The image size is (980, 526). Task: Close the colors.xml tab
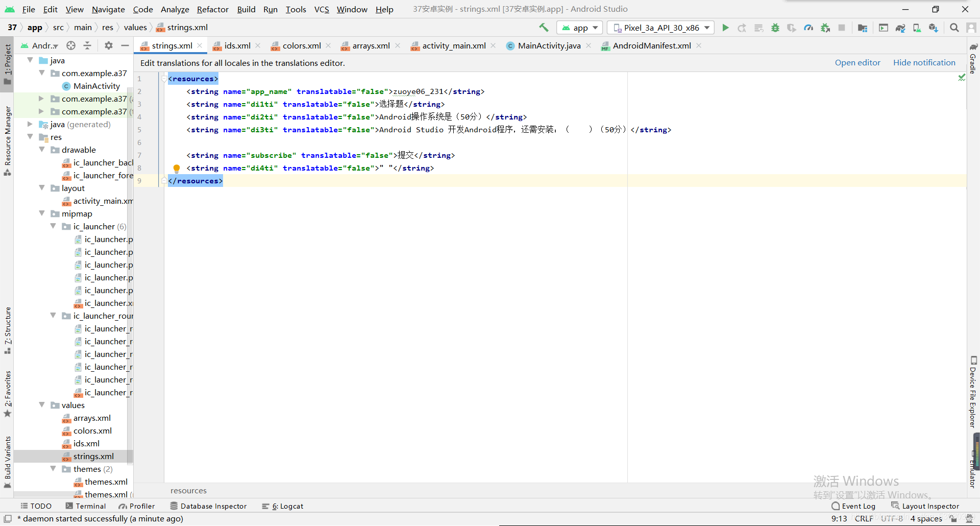pyautogui.click(x=328, y=45)
